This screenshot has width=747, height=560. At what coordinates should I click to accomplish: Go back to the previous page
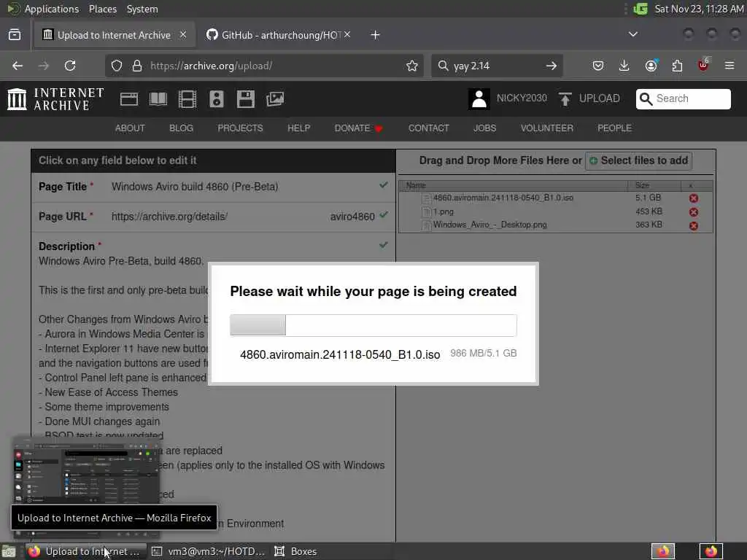coord(18,66)
